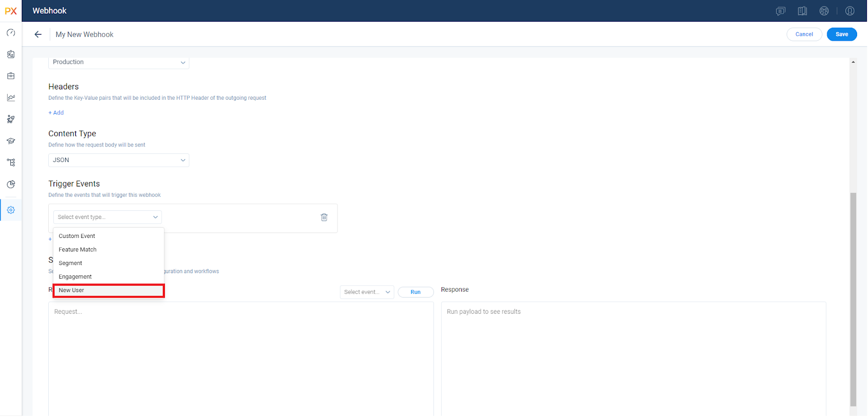This screenshot has height=419, width=868.
Task: Choose Custom Event from the list
Action: (x=108, y=236)
